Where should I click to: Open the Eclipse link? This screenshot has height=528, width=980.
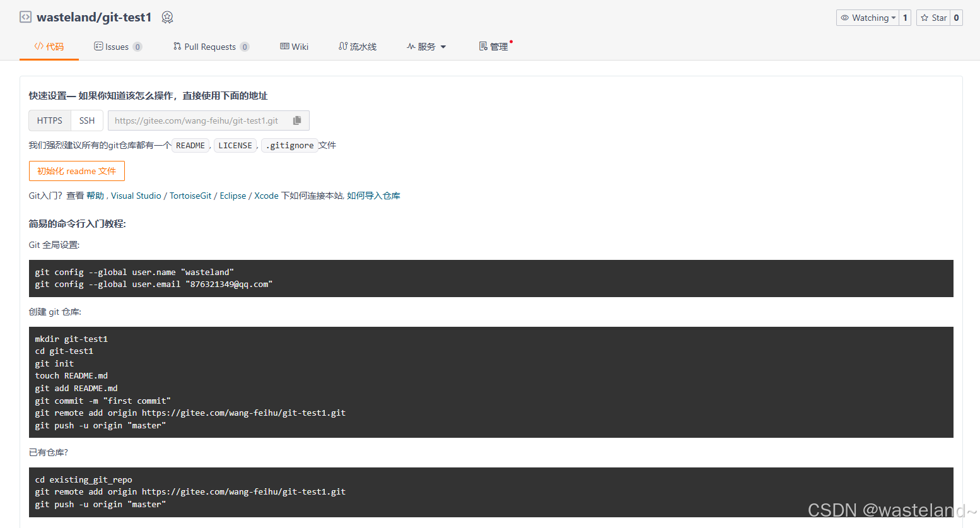(233, 196)
